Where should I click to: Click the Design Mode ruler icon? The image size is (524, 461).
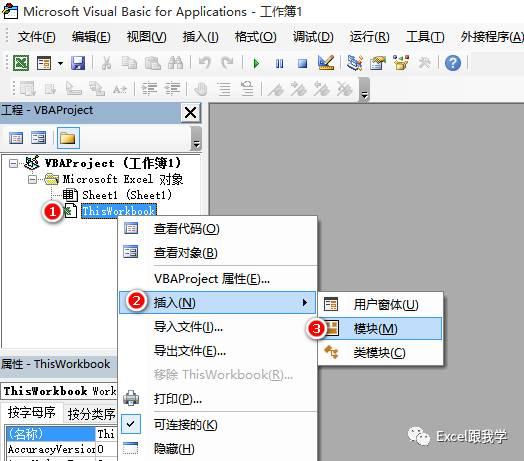point(326,63)
